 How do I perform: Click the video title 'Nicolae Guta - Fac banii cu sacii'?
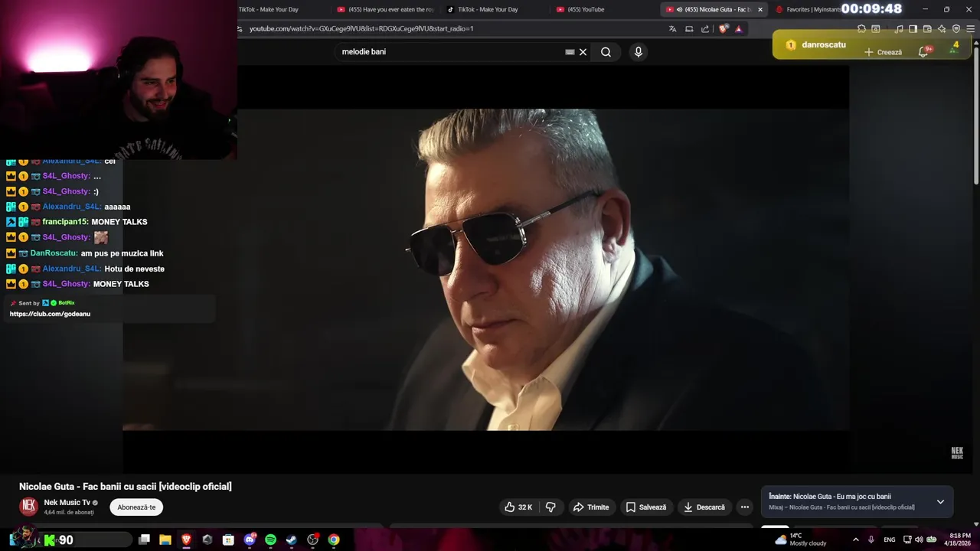126,487
